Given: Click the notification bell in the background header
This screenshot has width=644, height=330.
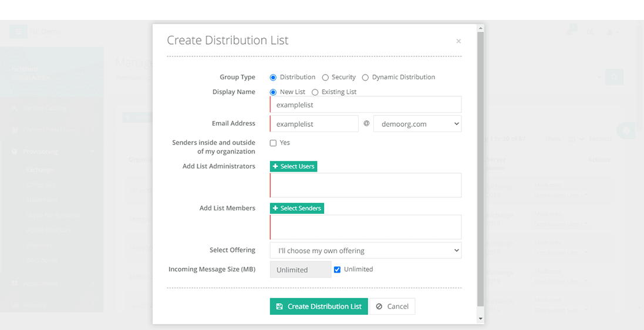Looking at the screenshot, I should coord(569,32).
